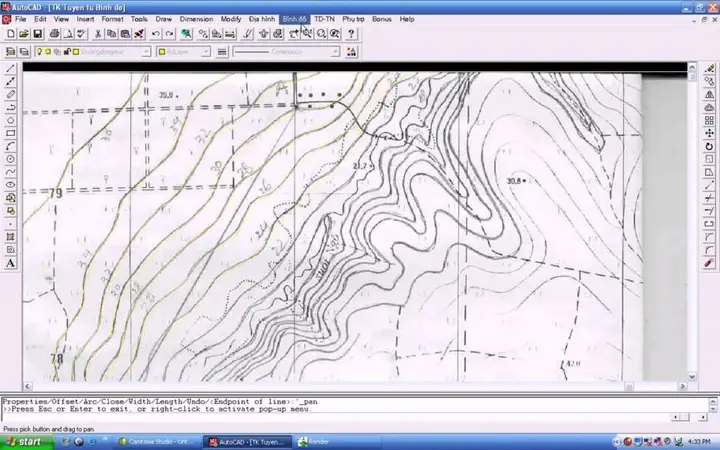The image size is (720, 450).
Task: Click the yellow layer color swatch
Action: click(x=76, y=52)
